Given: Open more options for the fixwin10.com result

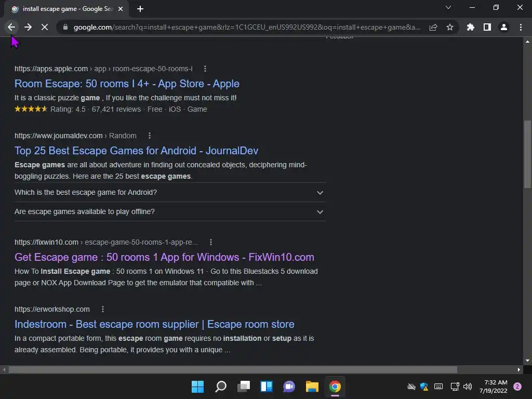Looking at the screenshot, I should pos(211,242).
